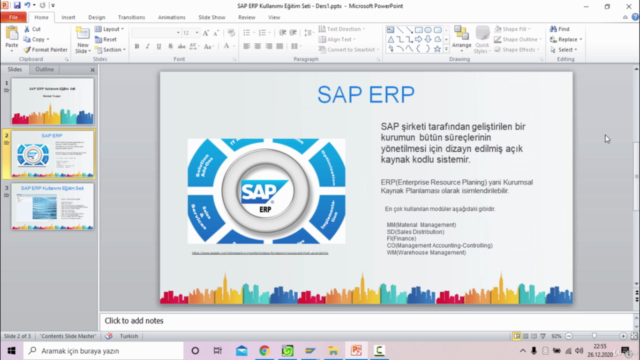Expand the Copy dropdown arrow
Screen dimensions: 640x360
click(48, 40)
